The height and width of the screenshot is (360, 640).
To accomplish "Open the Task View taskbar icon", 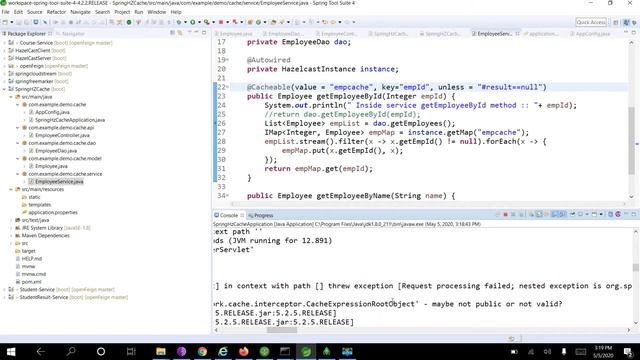I will tap(131, 351).
